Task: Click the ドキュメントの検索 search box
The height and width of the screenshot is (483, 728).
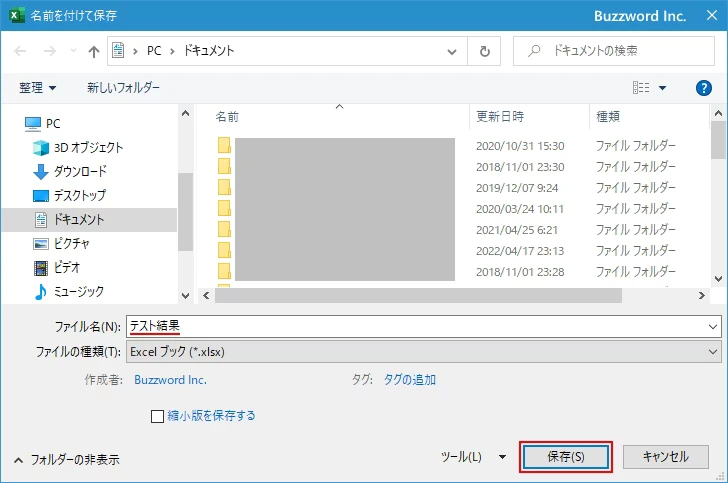Action: pyautogui.click(x=614, y=51)
